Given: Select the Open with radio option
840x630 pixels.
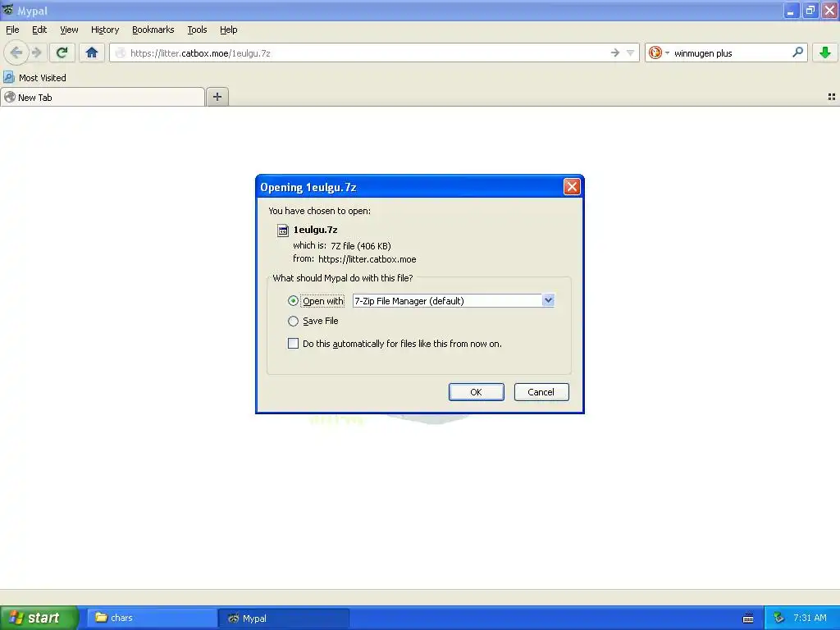Looking at the screenshot, I should [293, 301].
